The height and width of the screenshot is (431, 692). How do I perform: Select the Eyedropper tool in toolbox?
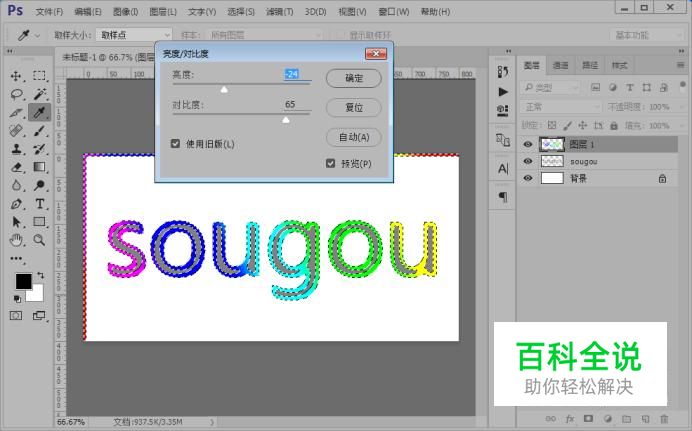point(40,112)
